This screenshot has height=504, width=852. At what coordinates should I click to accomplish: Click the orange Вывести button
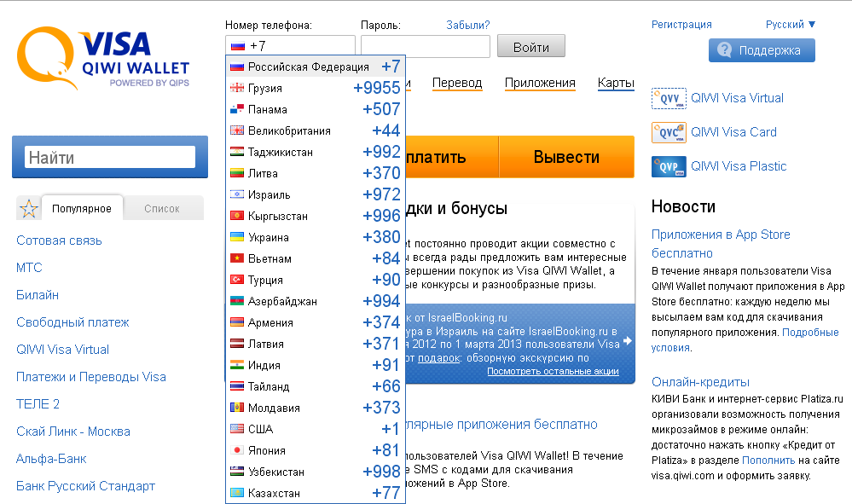(566, 157)
